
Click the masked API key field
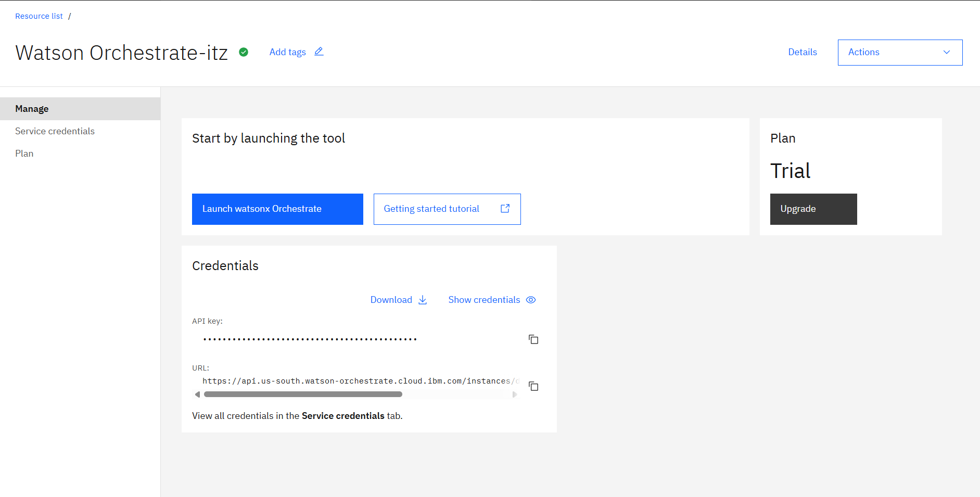[310, 339]
